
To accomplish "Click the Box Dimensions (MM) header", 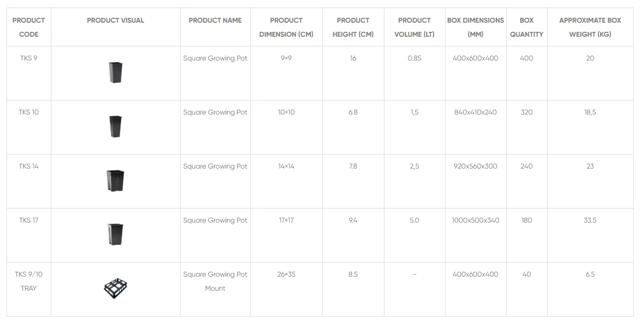I will pyautogui.click(x=475, y=27).
